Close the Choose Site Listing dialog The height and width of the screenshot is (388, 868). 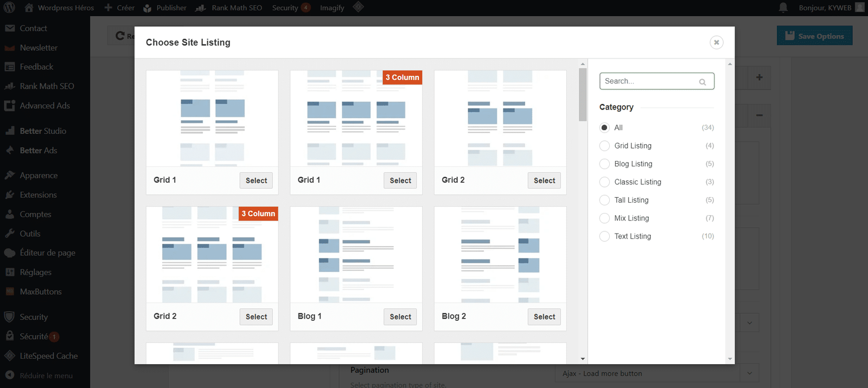716,42
